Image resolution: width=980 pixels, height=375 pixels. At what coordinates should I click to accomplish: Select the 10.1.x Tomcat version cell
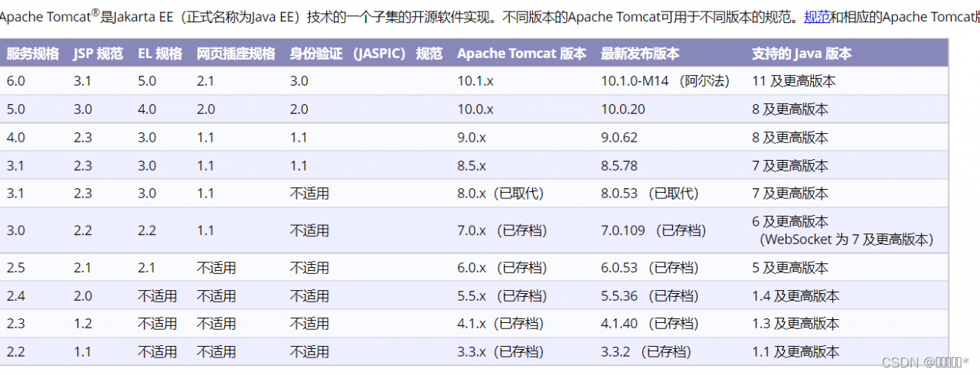(x=475, y=81)
